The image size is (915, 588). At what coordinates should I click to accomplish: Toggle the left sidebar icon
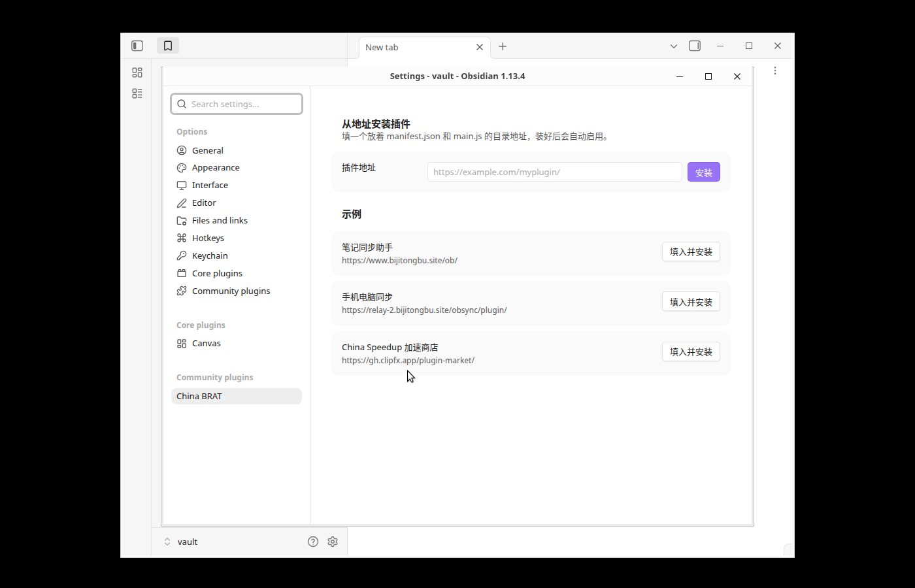[x=137, y=46]
